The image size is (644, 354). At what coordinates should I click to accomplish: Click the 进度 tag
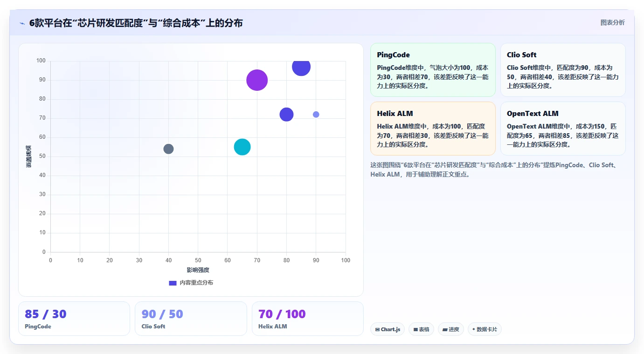tap(450, 329)
